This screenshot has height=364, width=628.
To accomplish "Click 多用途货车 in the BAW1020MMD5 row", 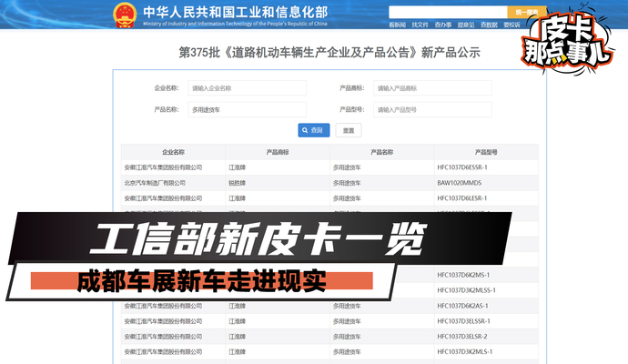I will (347, 183).
